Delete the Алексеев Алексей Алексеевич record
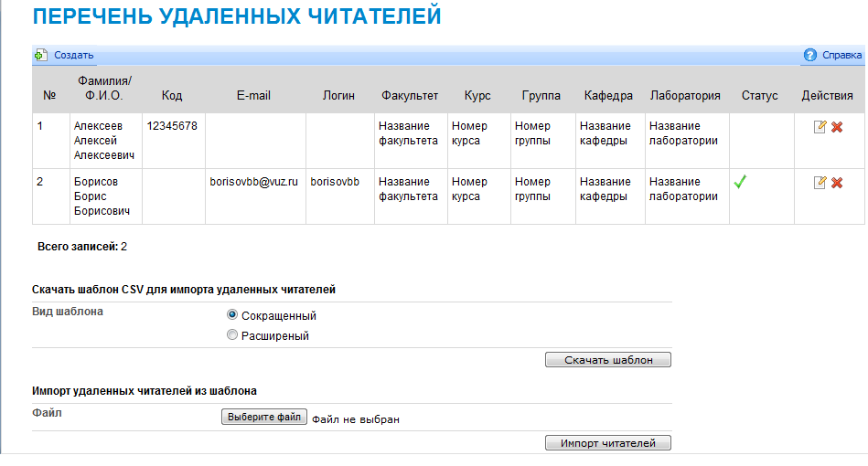 [x=836, y=127]
